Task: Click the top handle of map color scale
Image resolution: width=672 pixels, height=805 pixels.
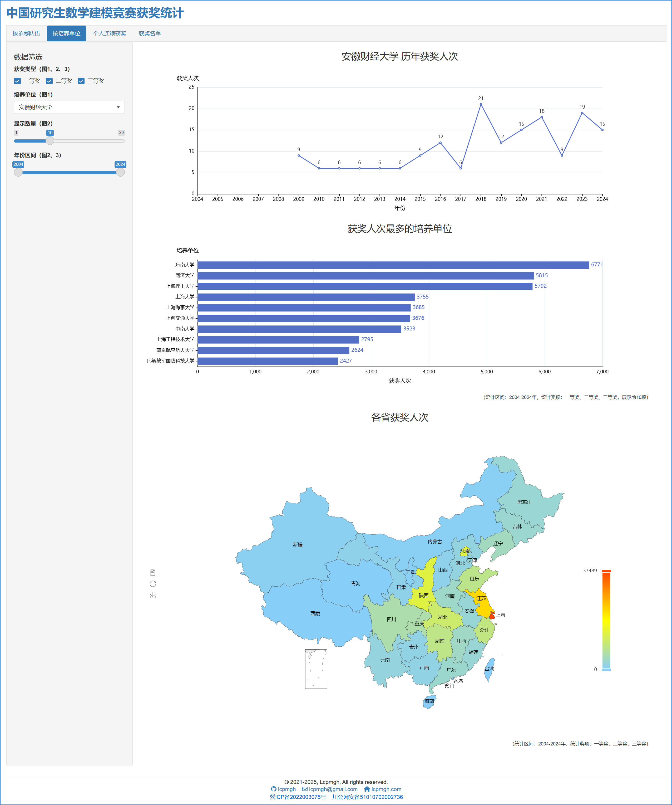Action: point(606,571)
